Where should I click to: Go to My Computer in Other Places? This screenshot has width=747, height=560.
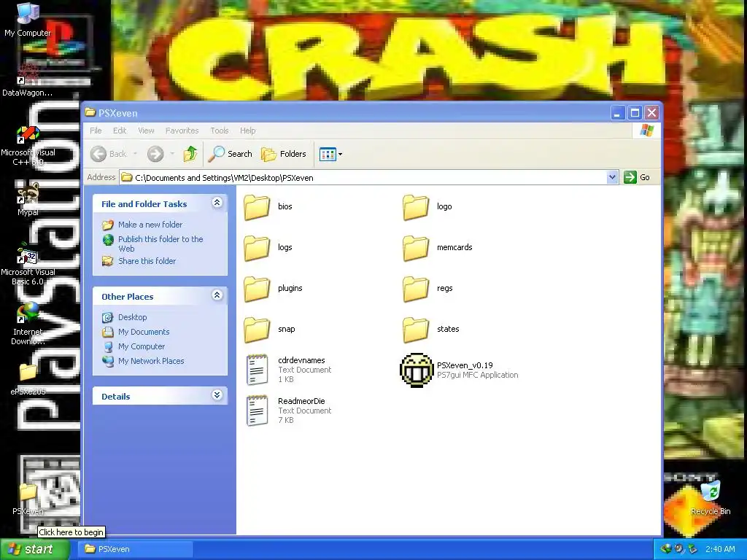click(x=142, y=346)
